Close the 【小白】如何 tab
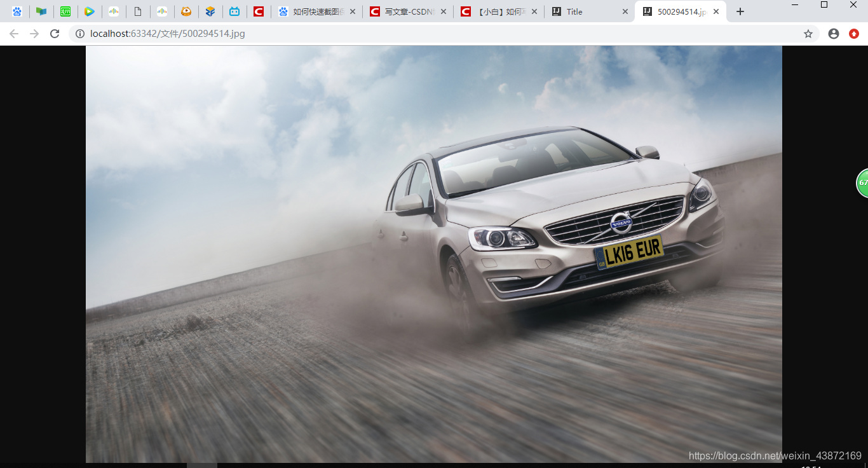The width and height of the screenshot is (868, 468). pyautogui.click(x=534, y=11)
